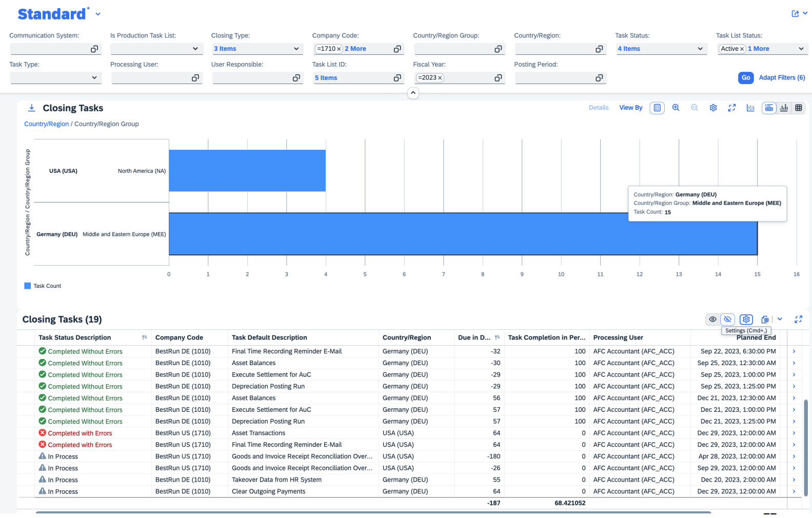Switch to table-only view
812x518 pixels.
coord(799,108)
